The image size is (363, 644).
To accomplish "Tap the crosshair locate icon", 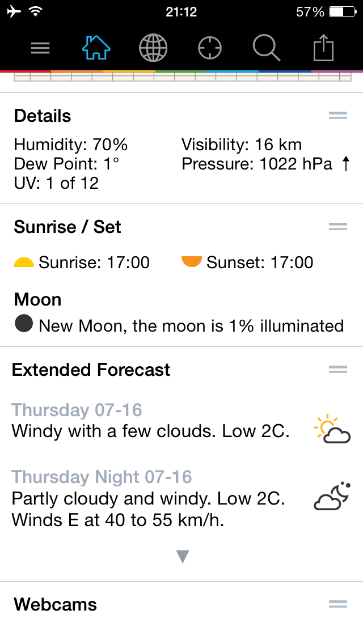I will [210, 48].
